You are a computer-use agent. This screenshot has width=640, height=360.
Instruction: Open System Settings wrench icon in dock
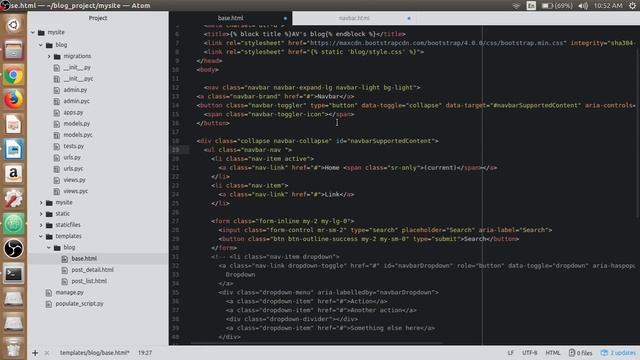coord(13,199)
